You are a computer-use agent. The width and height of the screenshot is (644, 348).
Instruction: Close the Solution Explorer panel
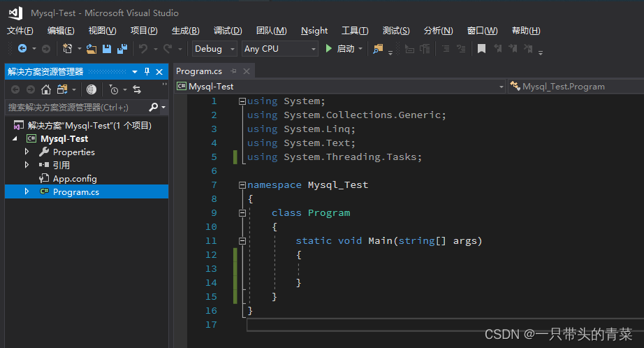coord(159,72)
